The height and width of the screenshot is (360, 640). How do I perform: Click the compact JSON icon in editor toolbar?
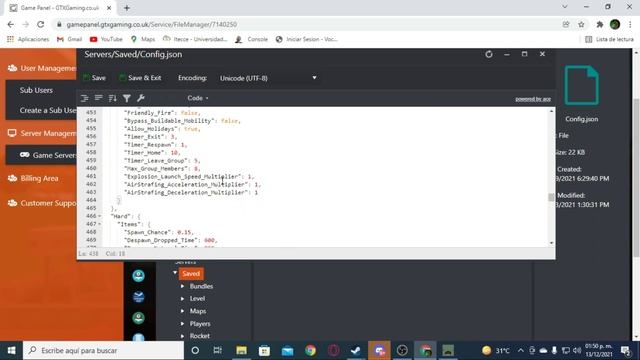(x=98, y=98)
